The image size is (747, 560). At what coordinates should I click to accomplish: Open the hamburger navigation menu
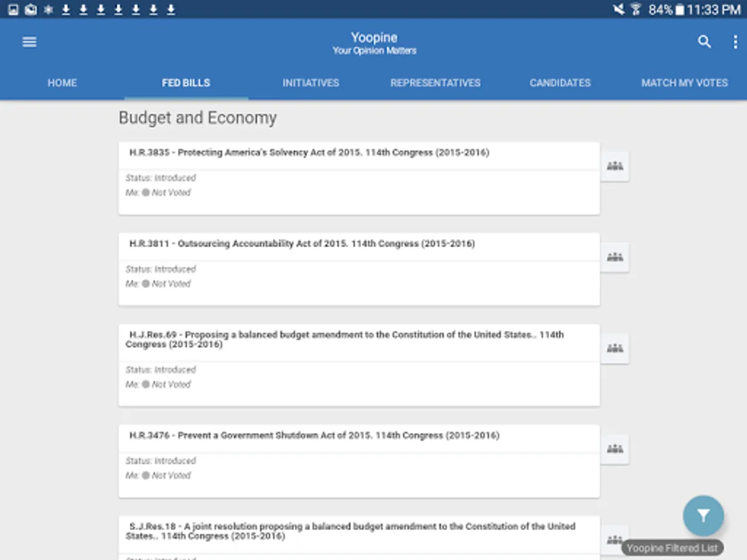pyautogui.click(x=29, y=42)
